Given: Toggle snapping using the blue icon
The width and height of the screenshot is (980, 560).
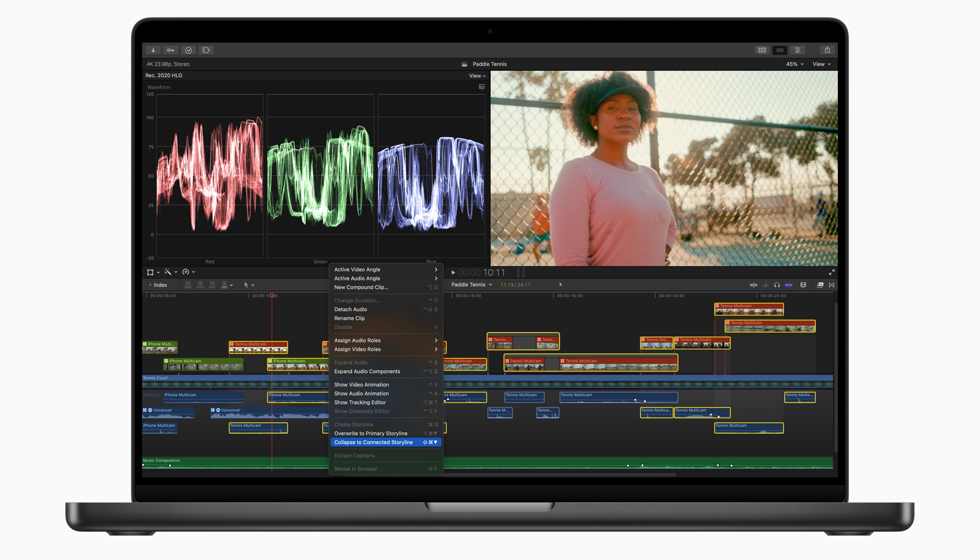Looking at the screenshot, I should [789, 285].
